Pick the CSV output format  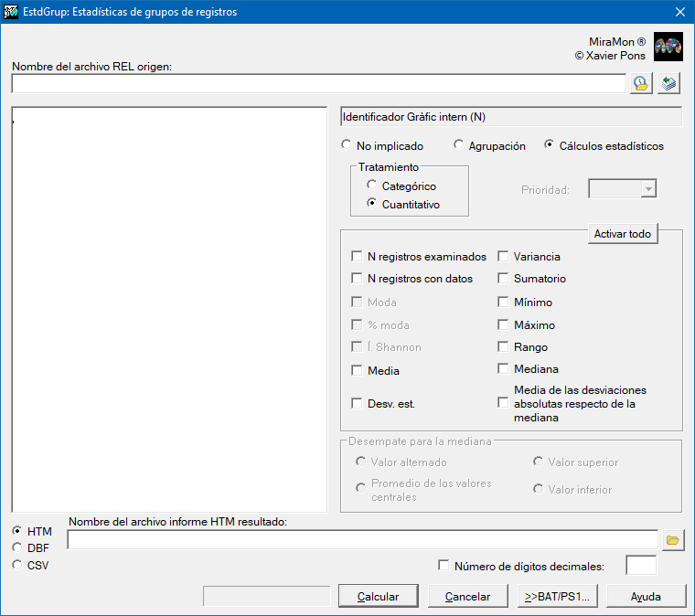point(17,565)
